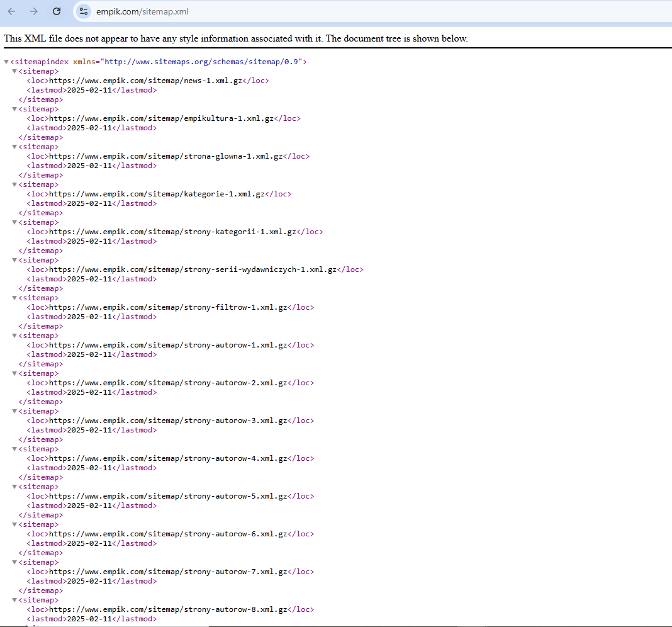Click the lastmod date under strony-filtrow-1.xml.gz
The height and width of the screenshot is (627, 672).
(89, 317)
